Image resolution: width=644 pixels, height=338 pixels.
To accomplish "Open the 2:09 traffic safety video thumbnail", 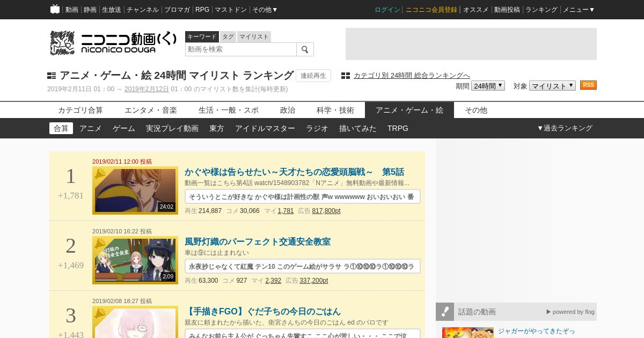I will [135, 260].
